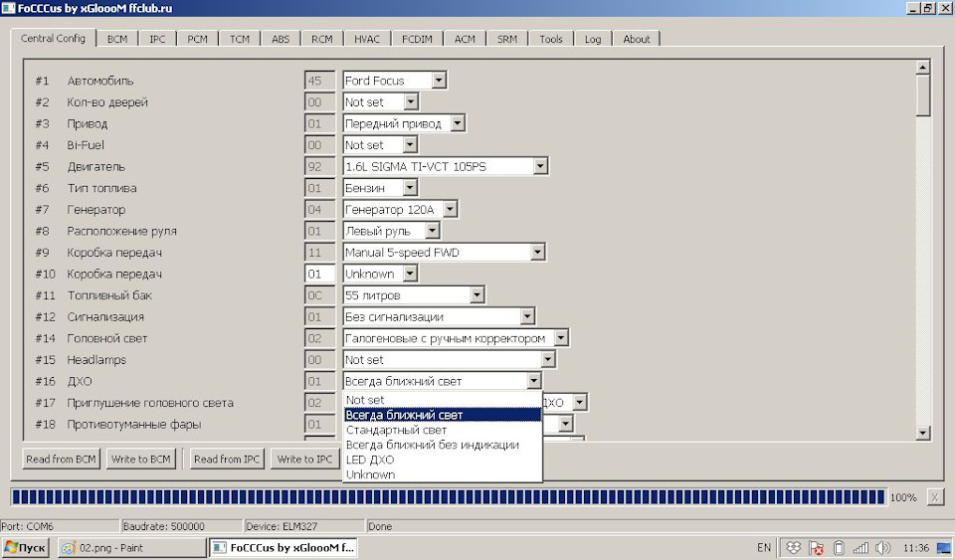Switch to the RCM tab
This screenshot has height=560, width=955.
[321, 39]
